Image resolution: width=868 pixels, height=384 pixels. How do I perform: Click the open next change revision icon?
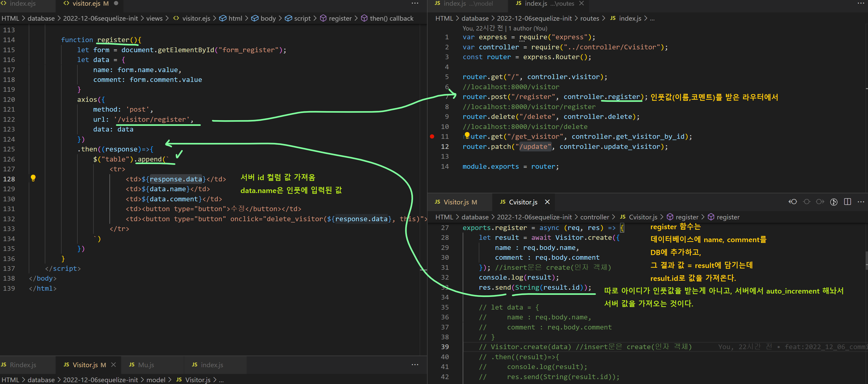pyautogui.click(x=820, y=202)
